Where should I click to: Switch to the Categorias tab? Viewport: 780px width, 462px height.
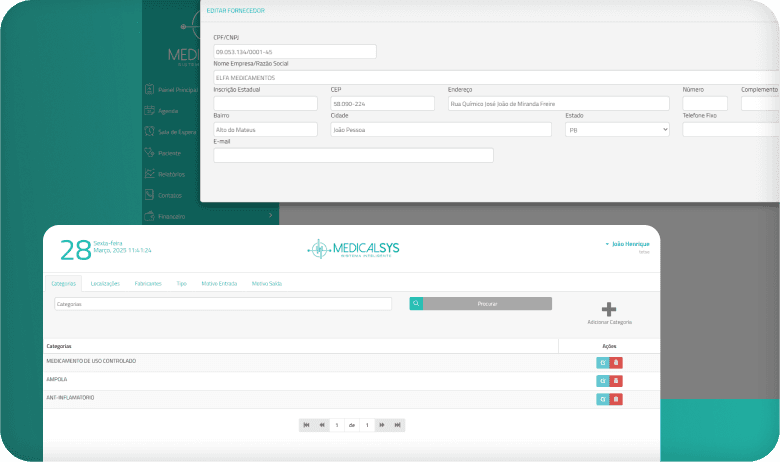pyautogui.click(x=64, y=283)
